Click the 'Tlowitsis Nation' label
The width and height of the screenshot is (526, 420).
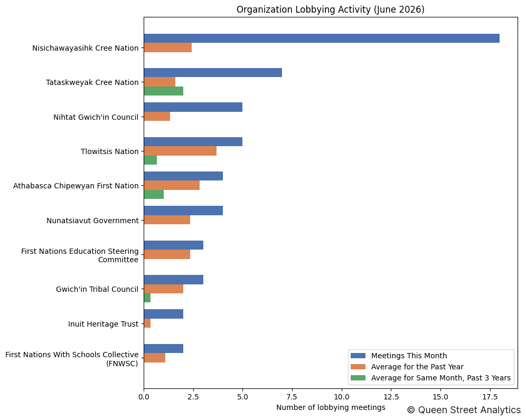110,151
